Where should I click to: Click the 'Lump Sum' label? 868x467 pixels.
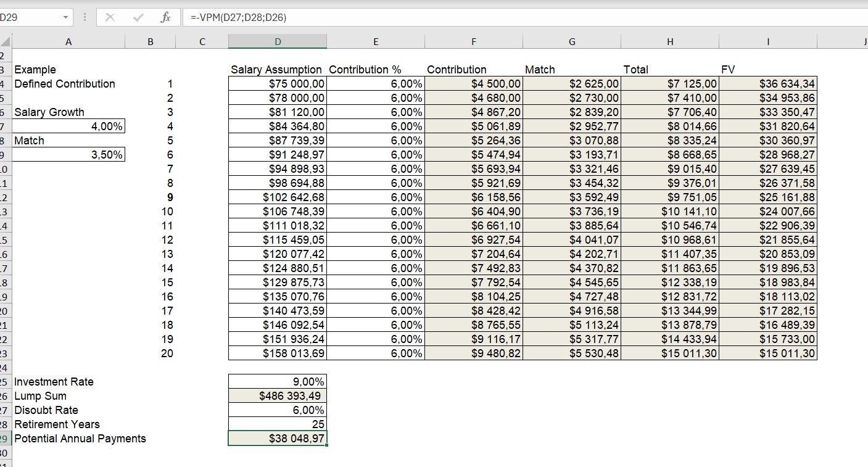click(x=40, y=396)
